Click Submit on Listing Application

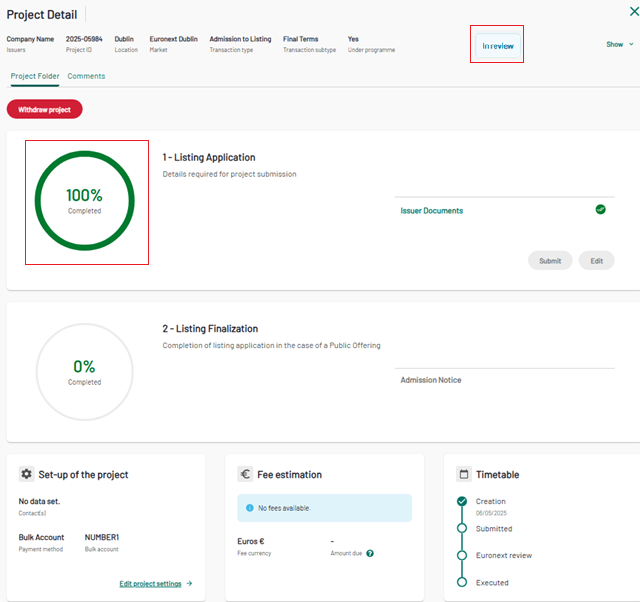click(550, 261)
